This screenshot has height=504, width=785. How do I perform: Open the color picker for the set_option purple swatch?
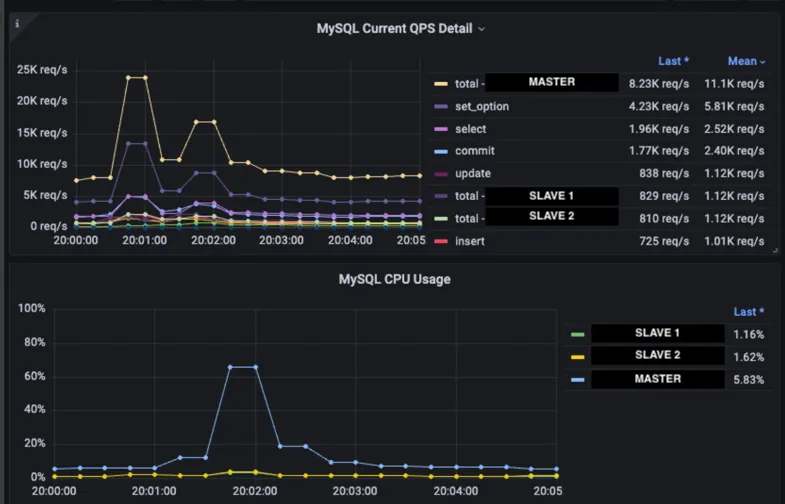coord(441,107)
